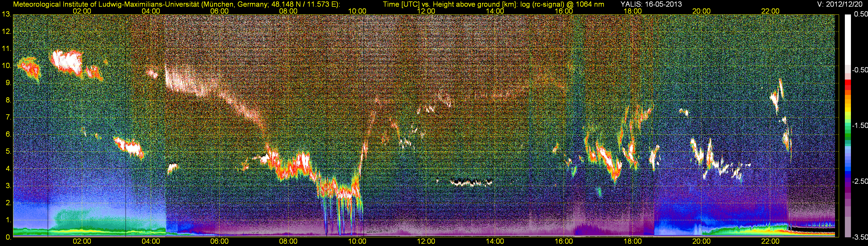Click the height axis label 8

tap(8, 100)
